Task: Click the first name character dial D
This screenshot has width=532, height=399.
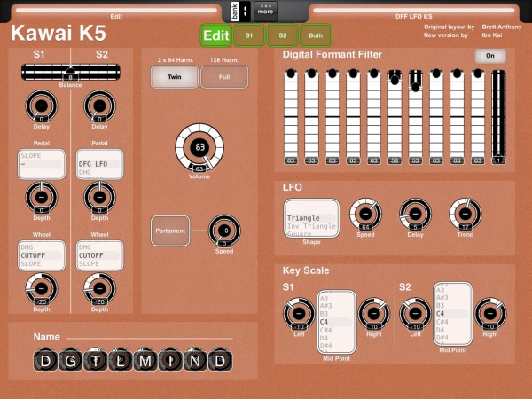Action: coord(45,360)
